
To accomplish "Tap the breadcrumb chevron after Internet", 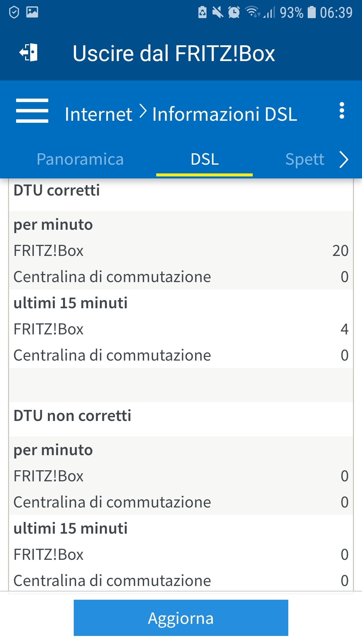I will (x=143, y=111).
